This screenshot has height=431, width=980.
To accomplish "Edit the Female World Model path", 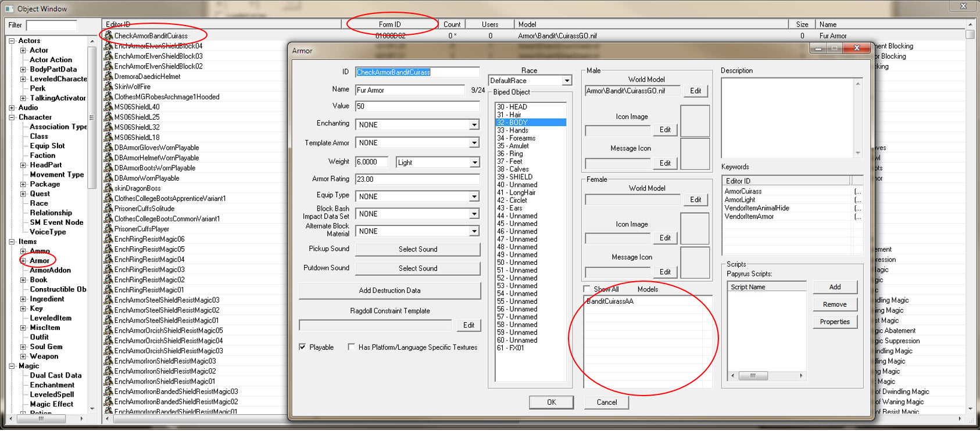I will [696, 199].
